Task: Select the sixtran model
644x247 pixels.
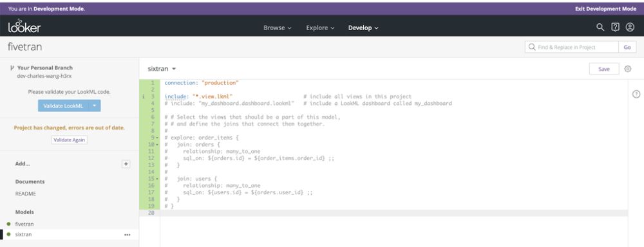Action: coord(23,234)
